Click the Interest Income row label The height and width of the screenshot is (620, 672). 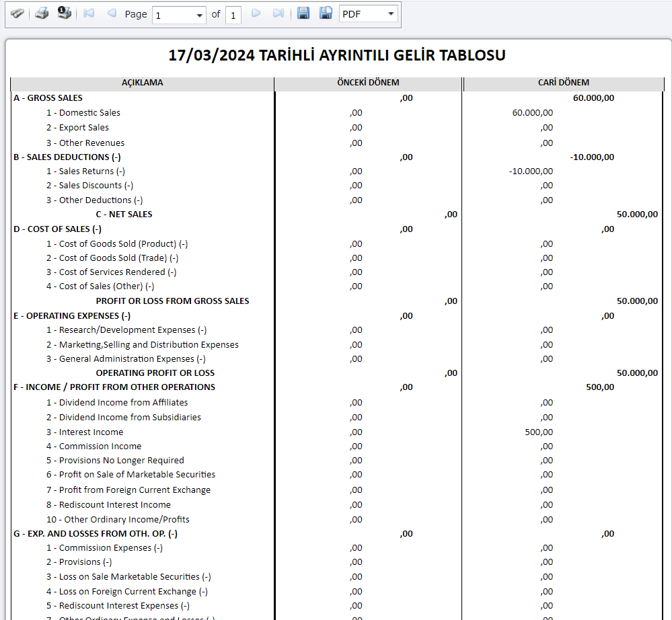pos(85,432)
